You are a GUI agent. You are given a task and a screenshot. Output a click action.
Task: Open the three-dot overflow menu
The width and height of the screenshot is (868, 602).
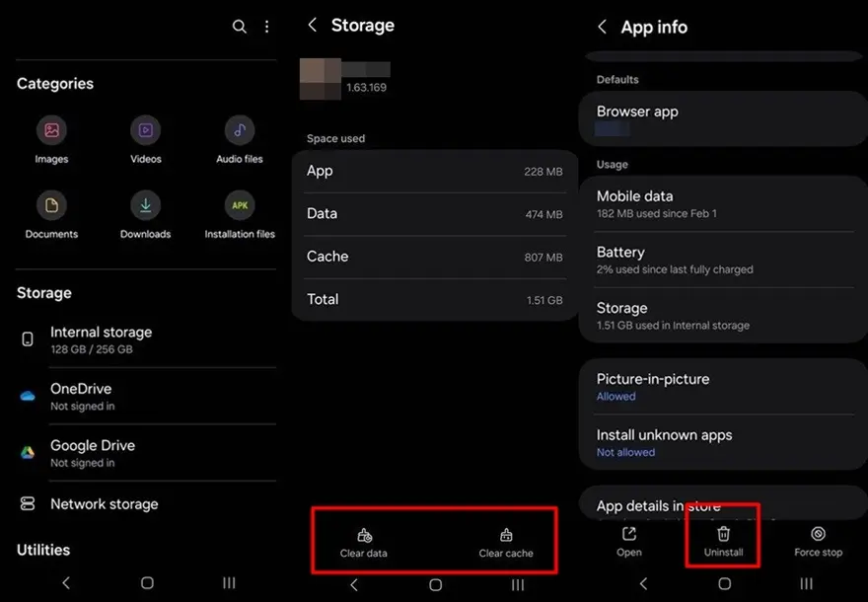(266, 27)
